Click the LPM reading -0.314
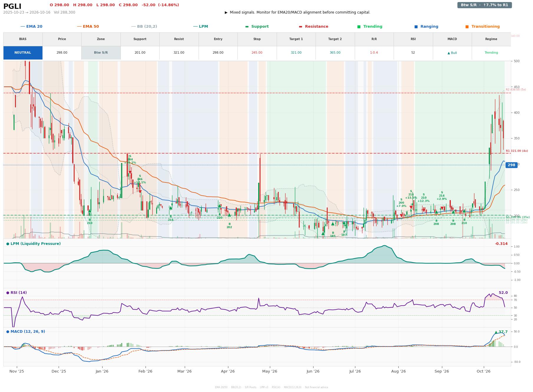 coord(501,244)
